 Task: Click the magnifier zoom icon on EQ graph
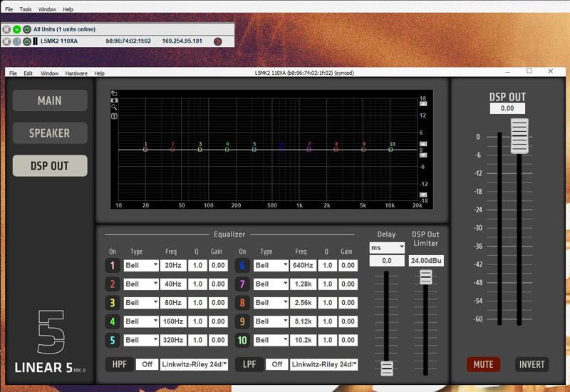click(114, 107)
